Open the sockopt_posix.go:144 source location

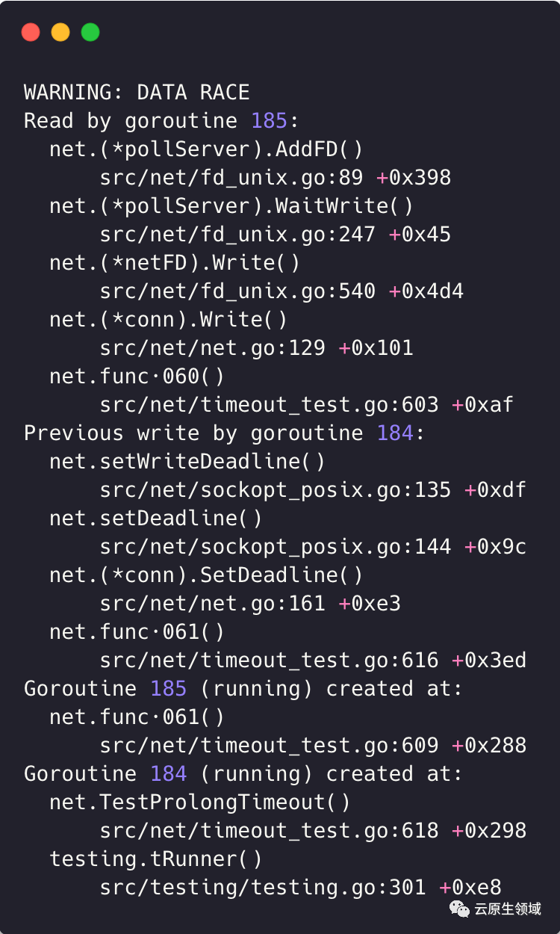pyautogui.click(x=276, y=547)
